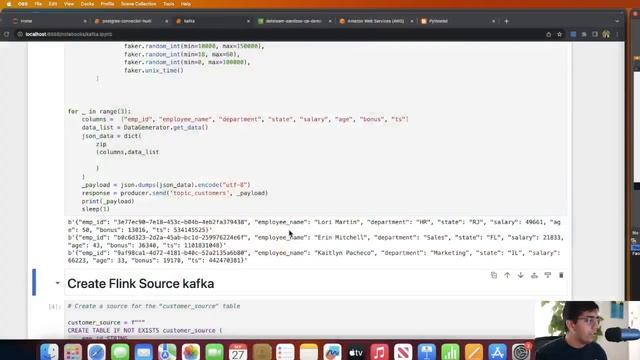Open the Edit menu
This screenshot has width=640, height=360.
point(53,4)
